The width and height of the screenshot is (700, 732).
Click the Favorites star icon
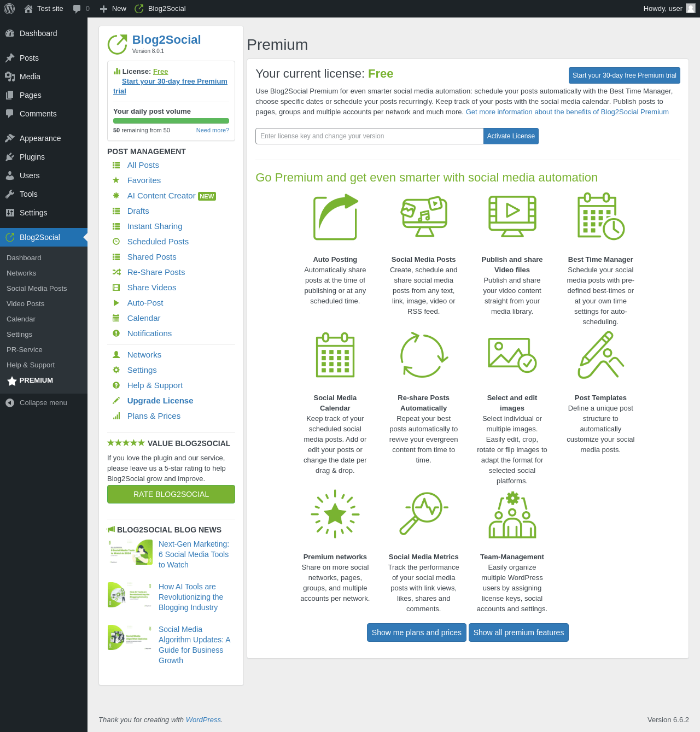point(116,180)
